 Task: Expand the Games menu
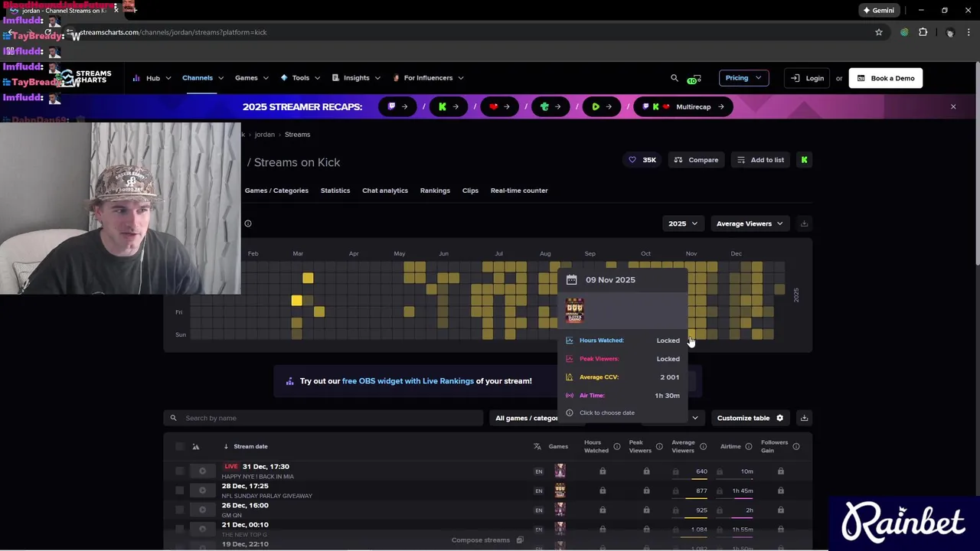click(x=252, y=78)
